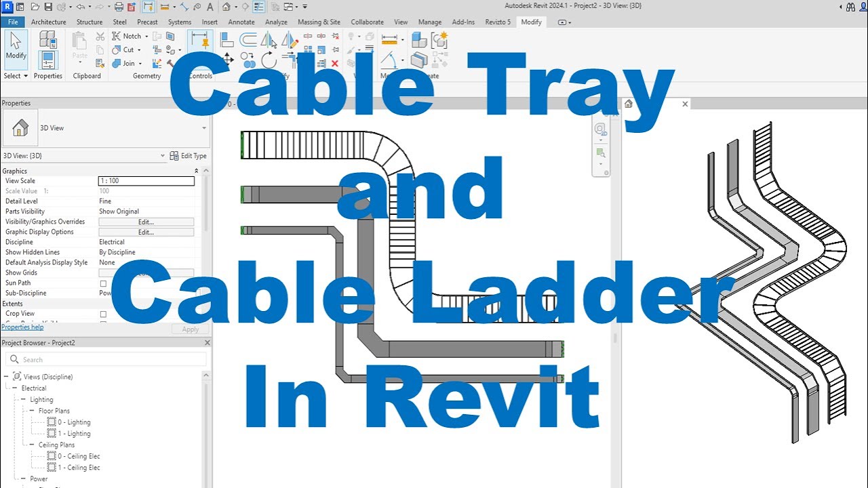This screenshot has width=868, height=488.
Task: Select the Join geometry tool
Action: click(x=124, y=63)
